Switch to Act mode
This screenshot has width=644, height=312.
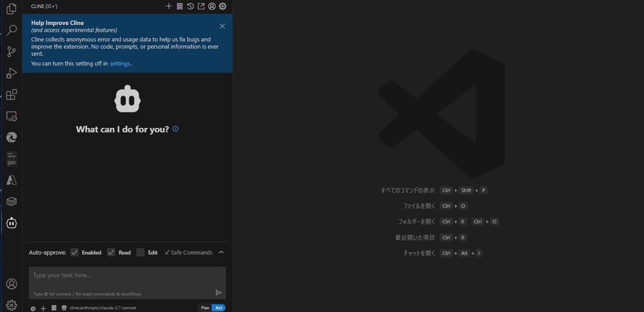tap(219, 308)
